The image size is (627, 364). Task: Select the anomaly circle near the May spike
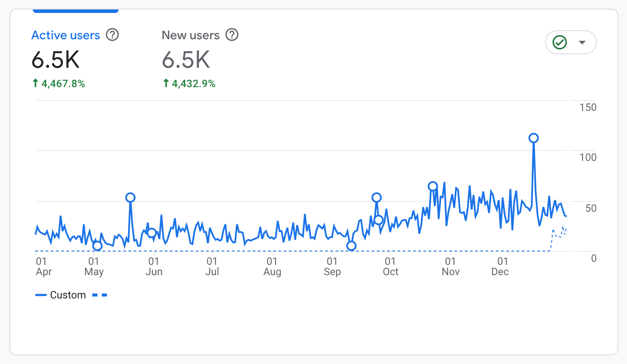tap(131, 198)
